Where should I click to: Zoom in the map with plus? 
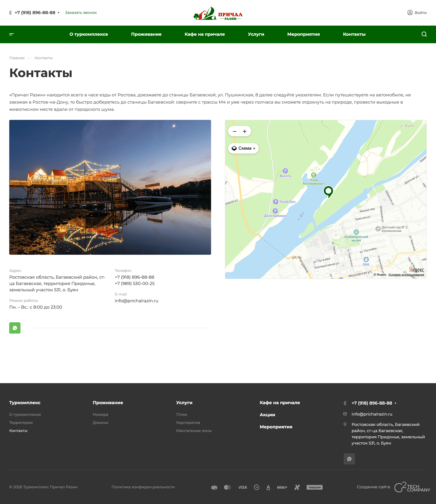click(x=245, y=131)
